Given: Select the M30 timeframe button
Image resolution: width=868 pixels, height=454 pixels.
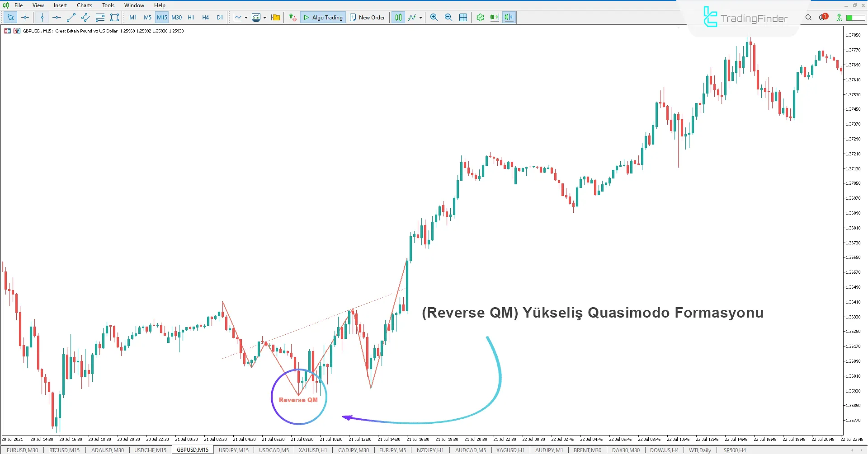Looking at the screenshot, I should click(x=176, y=17).
